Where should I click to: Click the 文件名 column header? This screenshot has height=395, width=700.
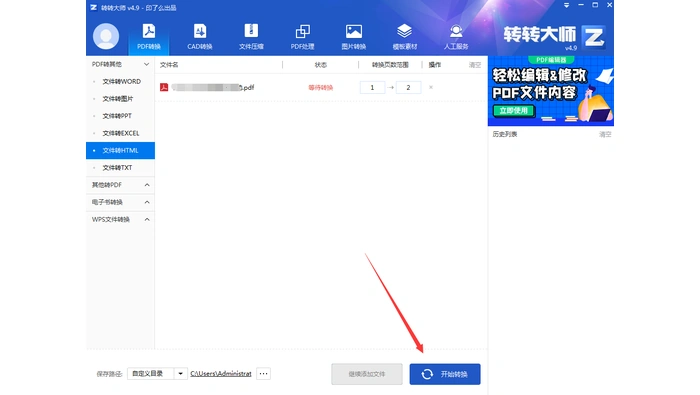tap(169, 65)
